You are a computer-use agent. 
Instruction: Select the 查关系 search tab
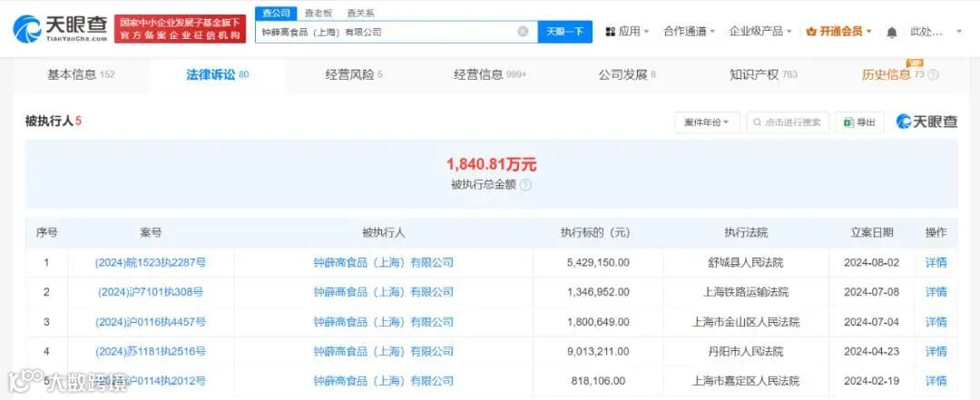[x=360, y=13]
